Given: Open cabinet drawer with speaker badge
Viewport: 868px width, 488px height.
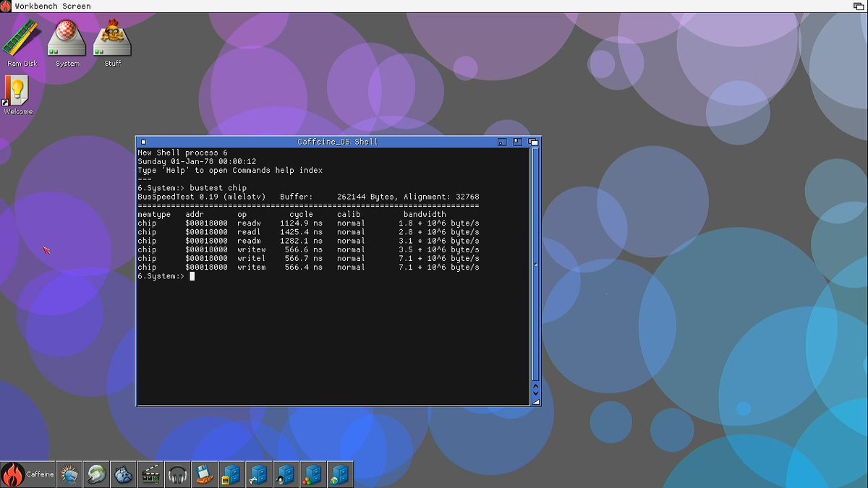Looking at the screenshot, I should click(285, 474).
